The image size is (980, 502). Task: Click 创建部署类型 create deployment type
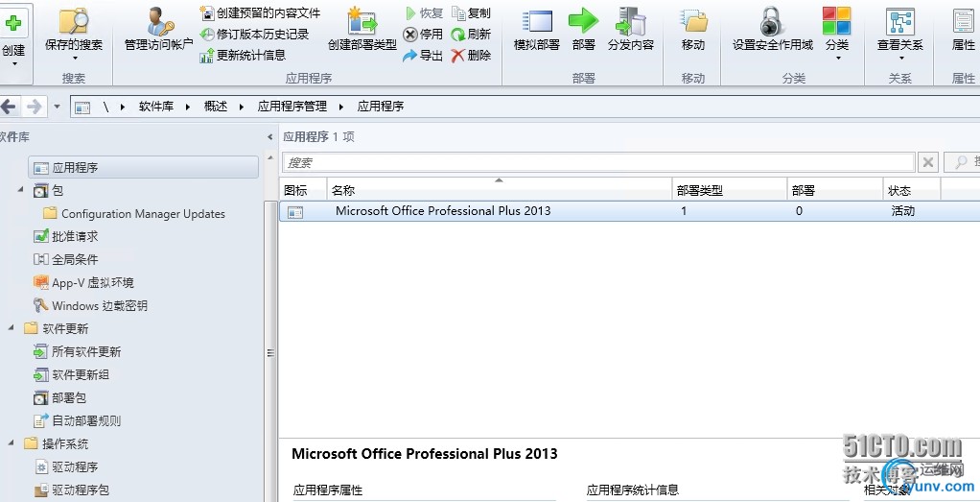pyautogui.click(x=362, y=29)
